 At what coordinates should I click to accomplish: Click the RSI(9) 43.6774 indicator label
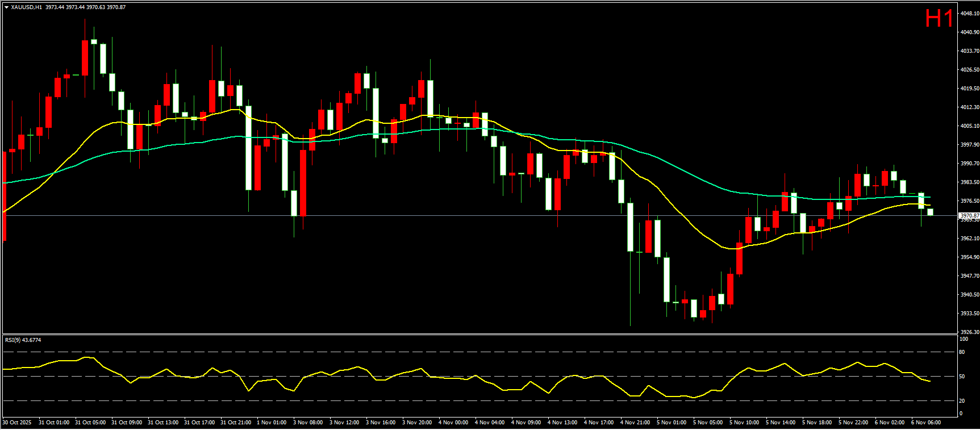23,340
